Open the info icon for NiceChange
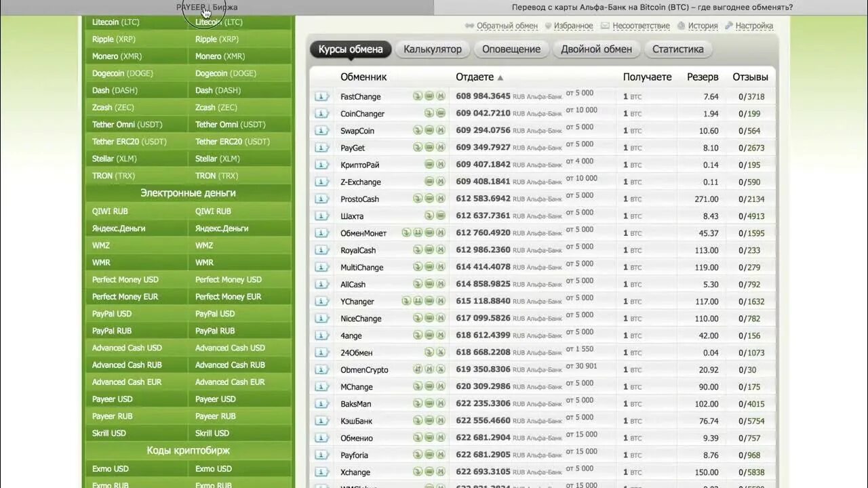This screenshot has width=868, height=488. [x=321, y=319]
